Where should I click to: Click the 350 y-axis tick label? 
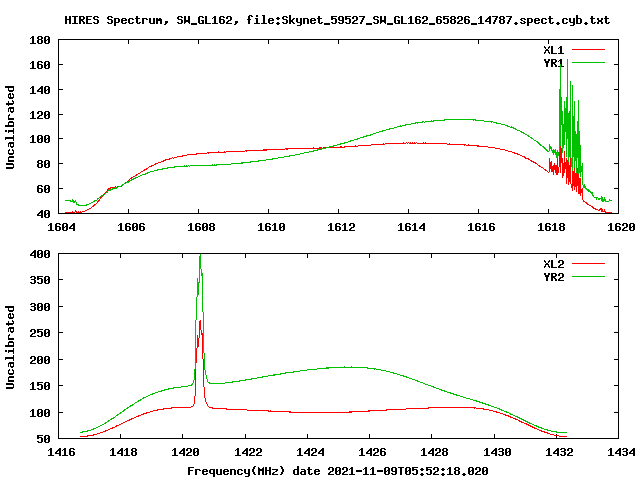[40, 280]
